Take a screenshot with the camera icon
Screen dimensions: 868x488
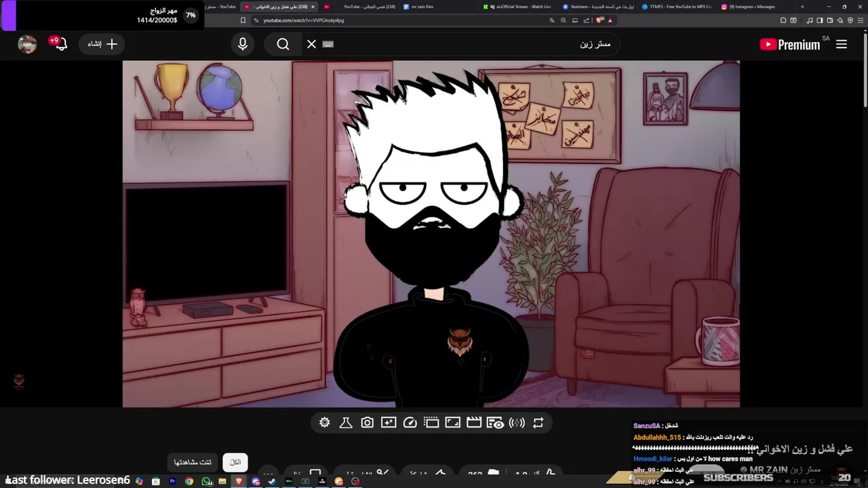point(367,423)
